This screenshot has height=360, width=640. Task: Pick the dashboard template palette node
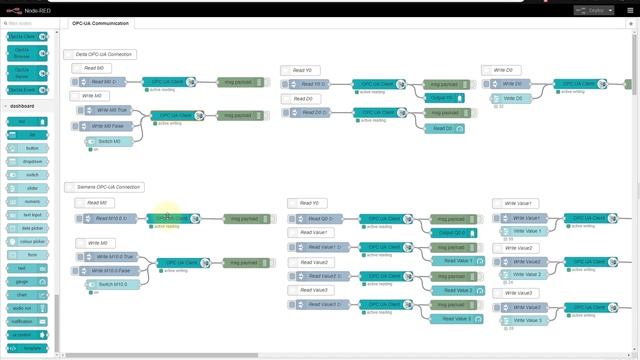pyautogui.click(x=27, y=348)
